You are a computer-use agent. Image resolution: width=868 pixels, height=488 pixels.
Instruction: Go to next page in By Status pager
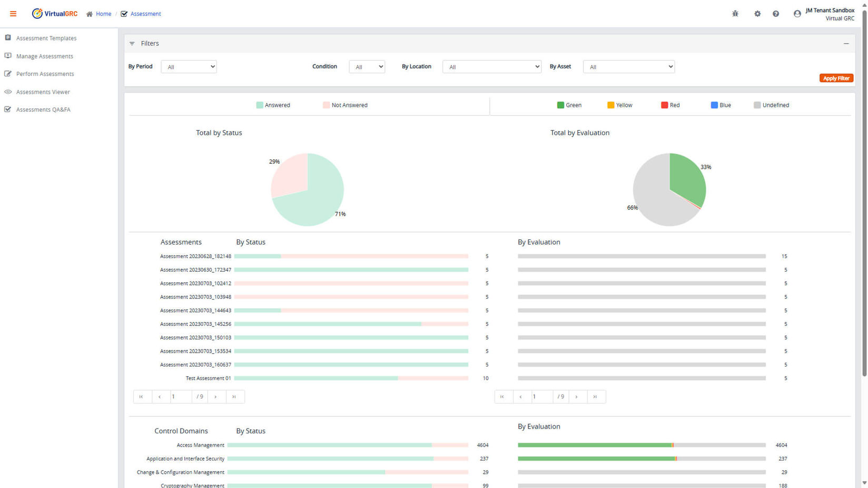(216, 396)
